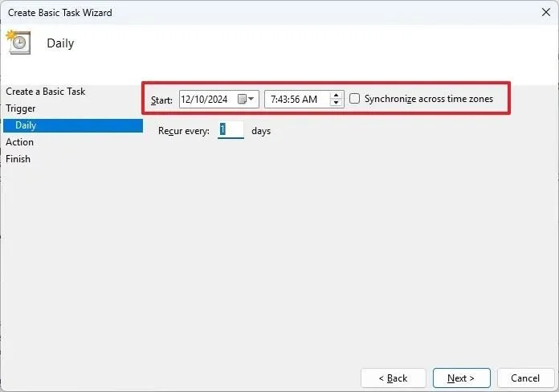Go back with the Back button
559x392 pixels.
tap(394, 378)
